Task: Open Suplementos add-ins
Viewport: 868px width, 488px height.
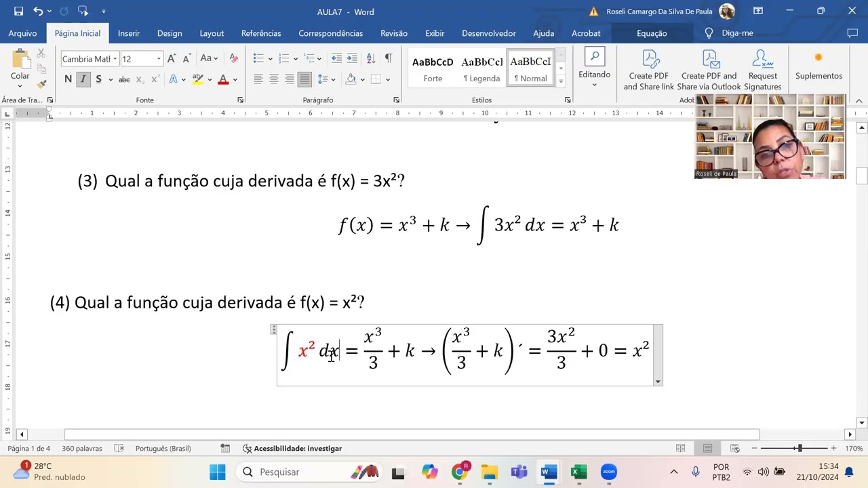Action: (x=818, y=66)
